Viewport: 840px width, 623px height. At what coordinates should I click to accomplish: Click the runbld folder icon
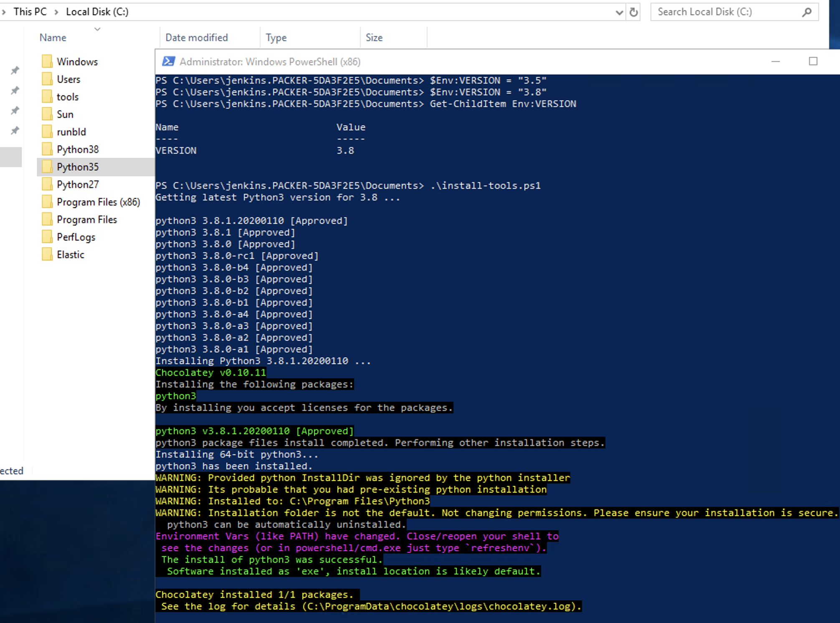point(47,132)
